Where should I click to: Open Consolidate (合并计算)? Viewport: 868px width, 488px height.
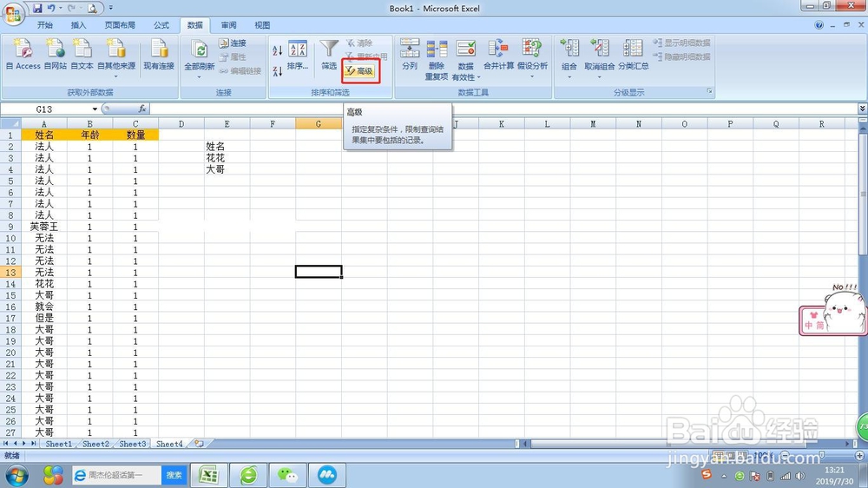(x=498, y=55)
